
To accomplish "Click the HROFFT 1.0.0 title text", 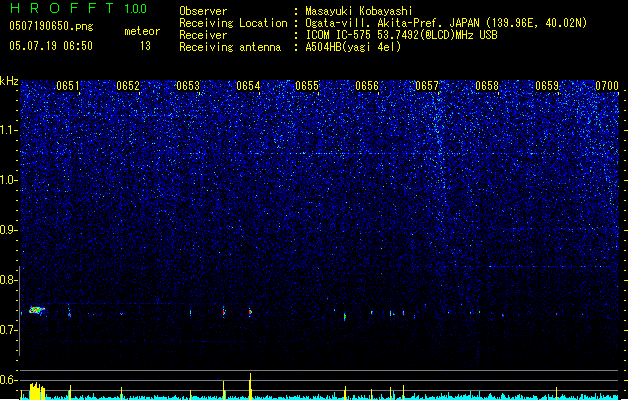I will pyautogui.click(x=79, y=8).
